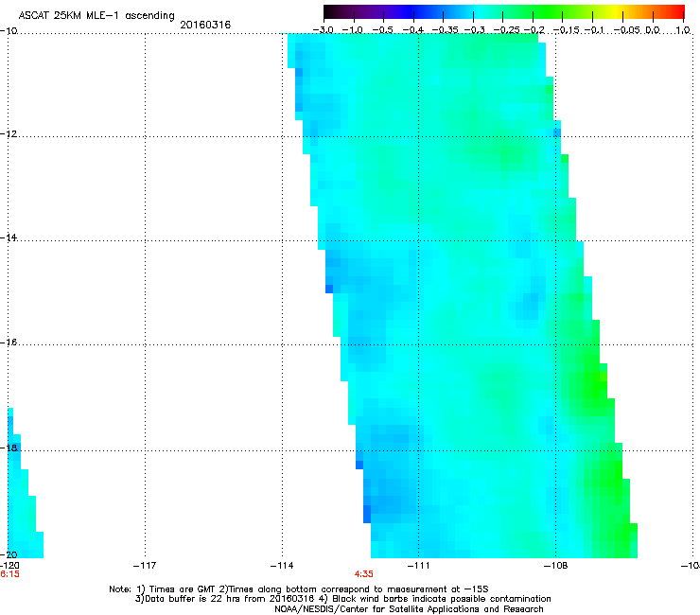Click the red end of the color bar
The height and width of the screenshot is (615, 700).
tap(676, 12)
